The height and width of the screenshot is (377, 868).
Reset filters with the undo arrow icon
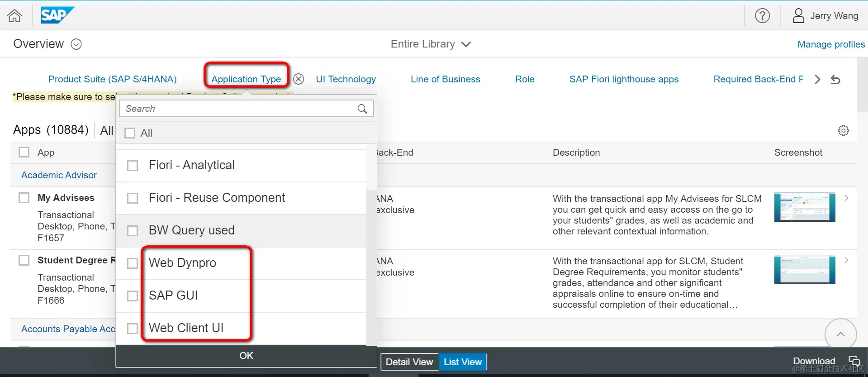click(x=835, y=80)
